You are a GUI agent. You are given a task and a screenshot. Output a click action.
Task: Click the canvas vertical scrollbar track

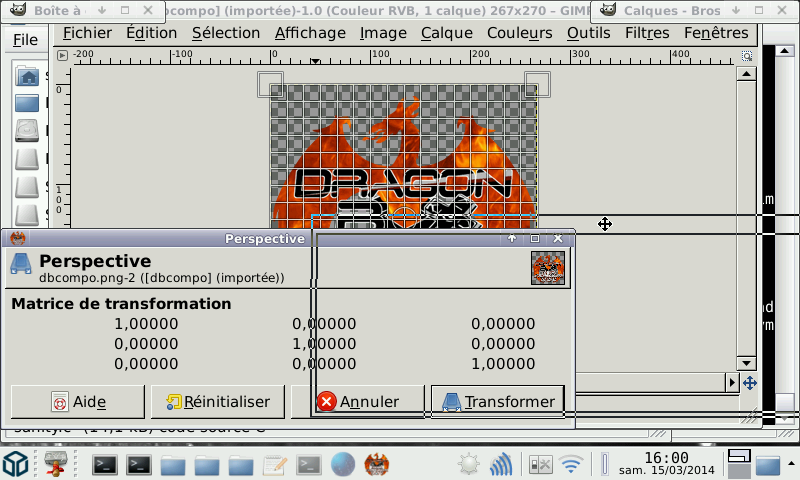(x=746, y=219)
